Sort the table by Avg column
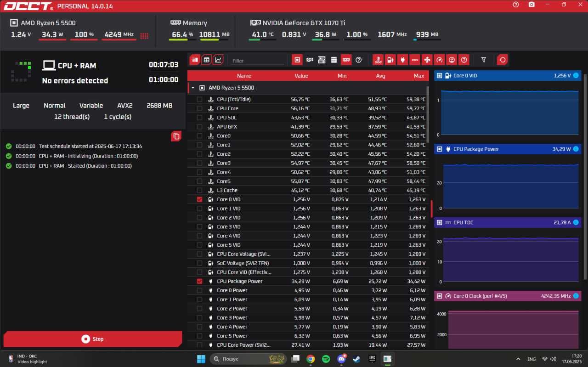The height and width of the screenshot is (367, 588). pos(380,76)
